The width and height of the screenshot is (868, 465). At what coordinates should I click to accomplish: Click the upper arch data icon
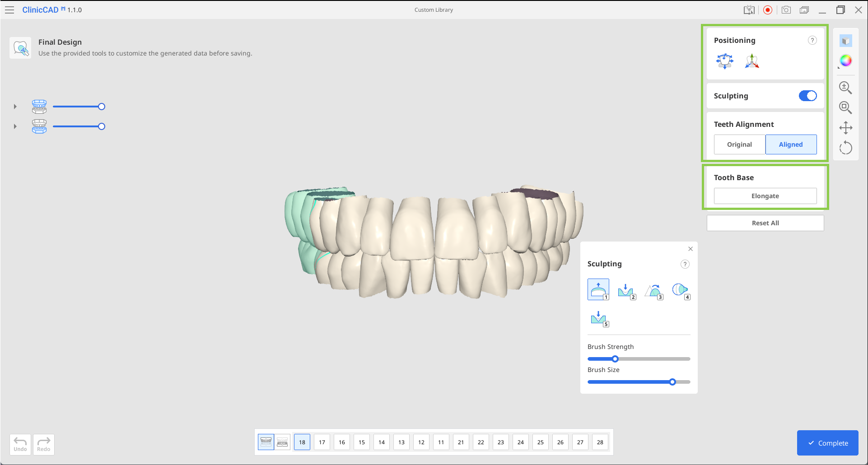pos(39,107)
